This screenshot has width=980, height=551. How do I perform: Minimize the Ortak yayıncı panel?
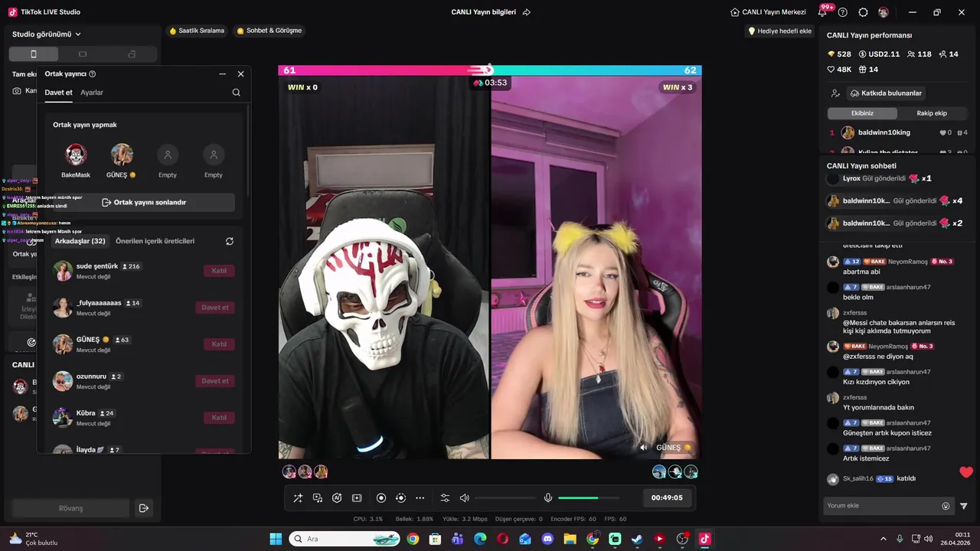[x=222, y=74]
